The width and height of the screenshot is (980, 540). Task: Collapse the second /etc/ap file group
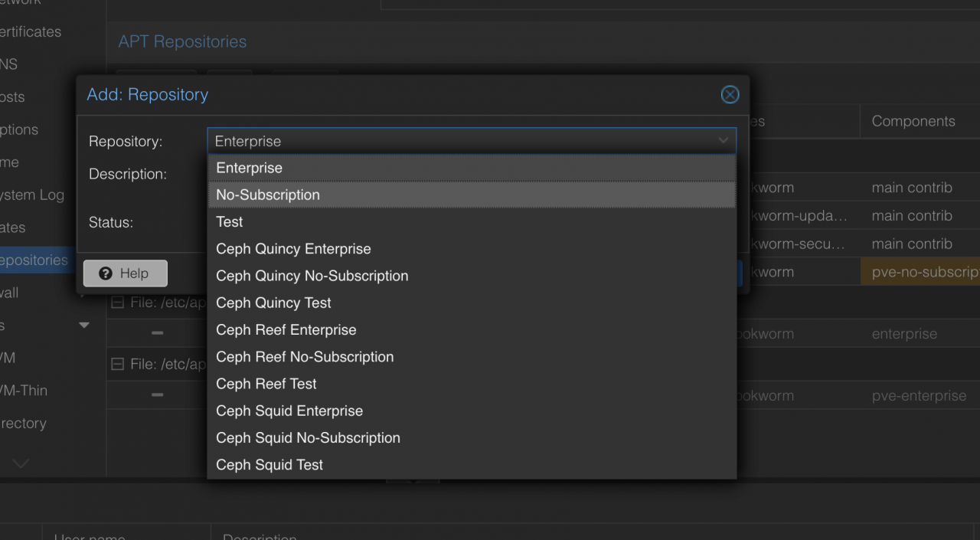click(117, 365)
